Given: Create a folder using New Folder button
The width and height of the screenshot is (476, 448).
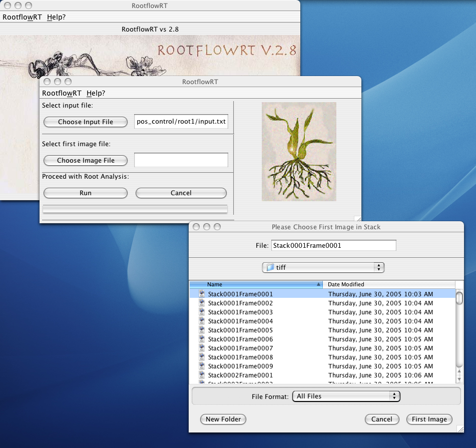Looking at the screenshot, I should click(223, 419).
